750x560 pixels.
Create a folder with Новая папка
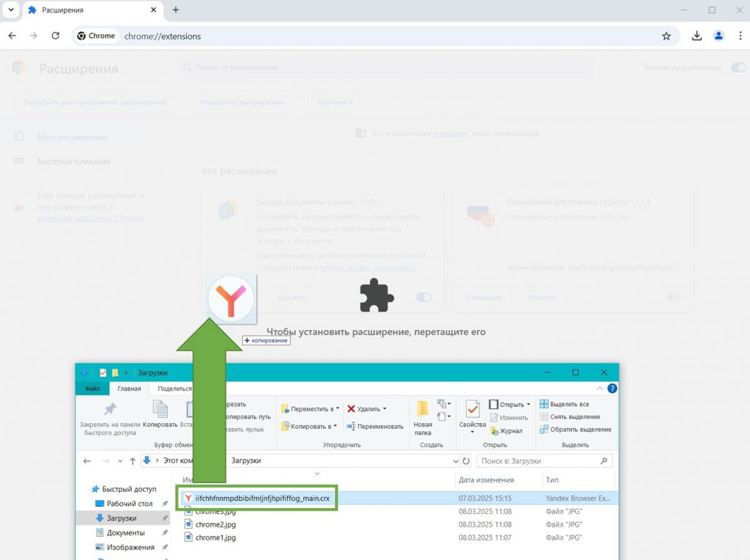coord(422,417)
